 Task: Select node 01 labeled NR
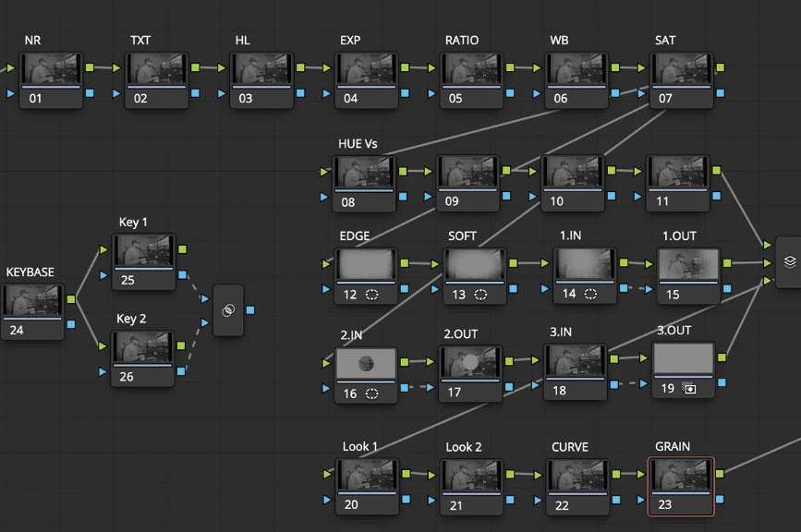51,80
